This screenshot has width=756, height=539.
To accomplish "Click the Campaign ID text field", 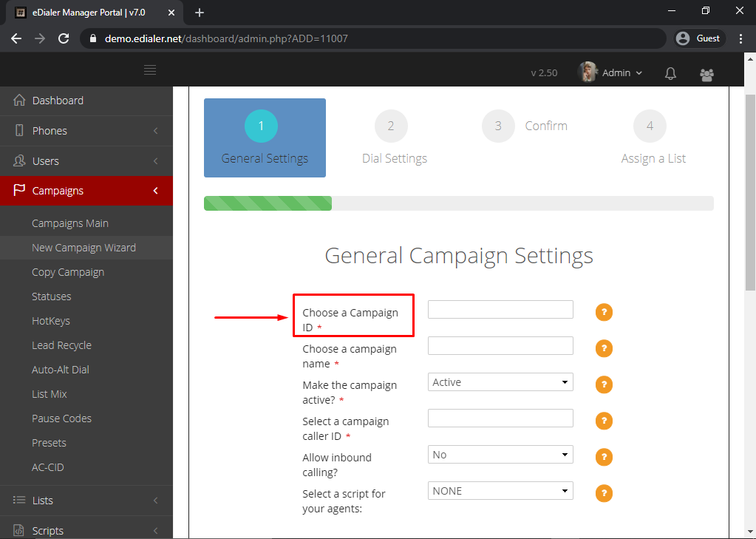I will [500, 310].
